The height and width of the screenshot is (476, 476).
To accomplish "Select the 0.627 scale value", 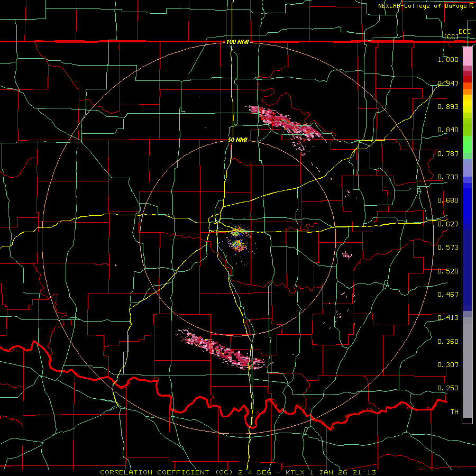I will [x=448, y=224].
